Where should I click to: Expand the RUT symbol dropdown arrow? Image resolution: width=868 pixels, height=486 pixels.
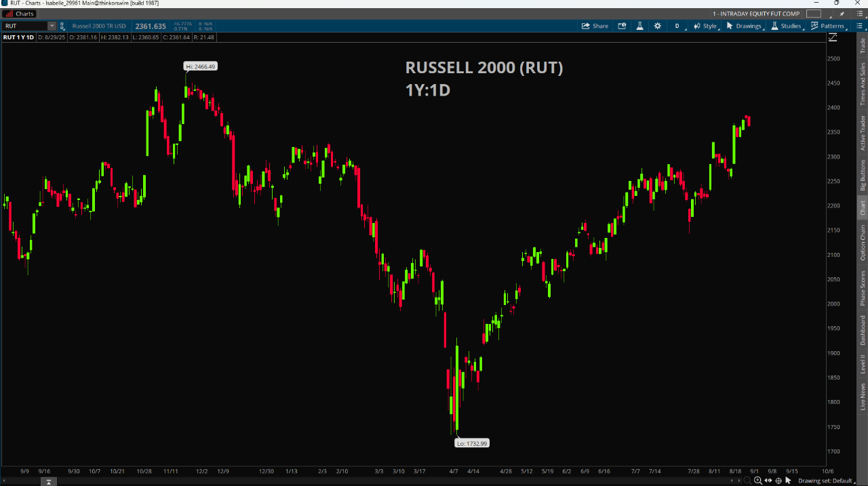click(x=52, y=26)
